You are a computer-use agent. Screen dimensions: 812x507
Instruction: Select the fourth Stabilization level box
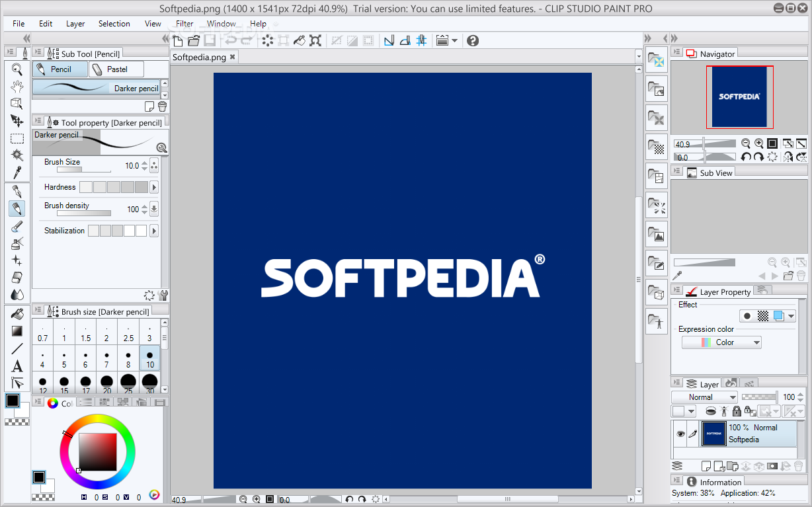coord(130,231)
